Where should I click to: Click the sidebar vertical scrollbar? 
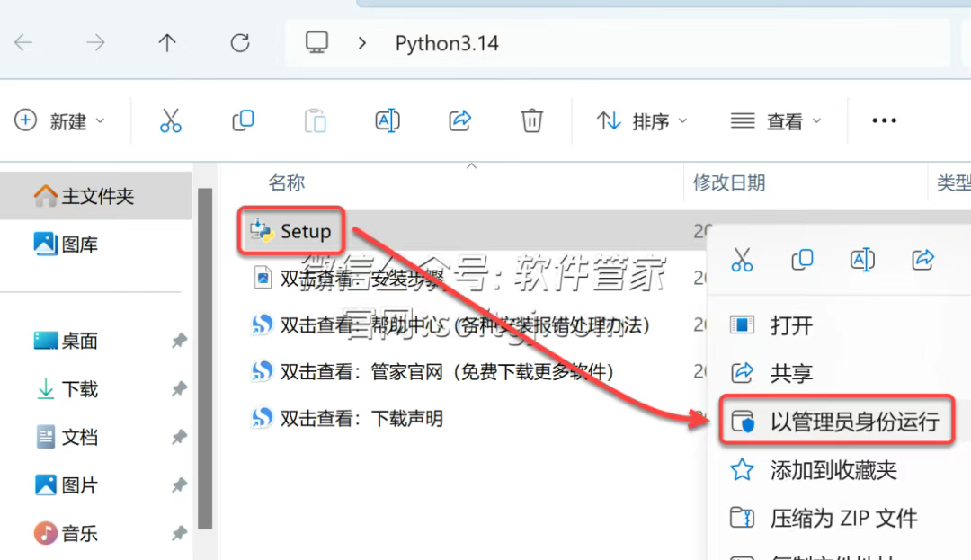coord(205,359)
